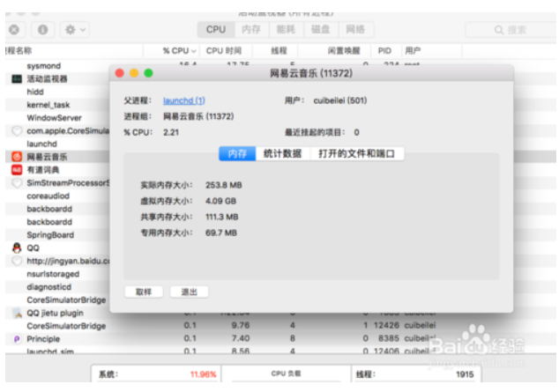
Task: Sort by 闲置唤醒 column header
Action: (344, 51)
